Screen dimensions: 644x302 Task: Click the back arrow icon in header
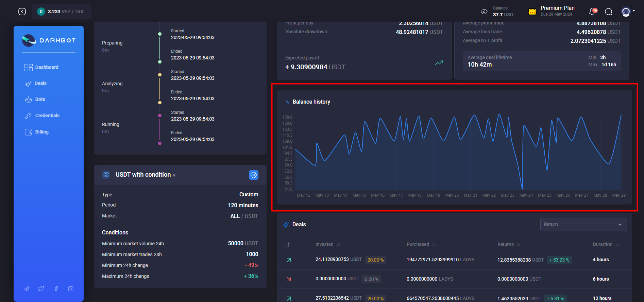coord(22,12)
